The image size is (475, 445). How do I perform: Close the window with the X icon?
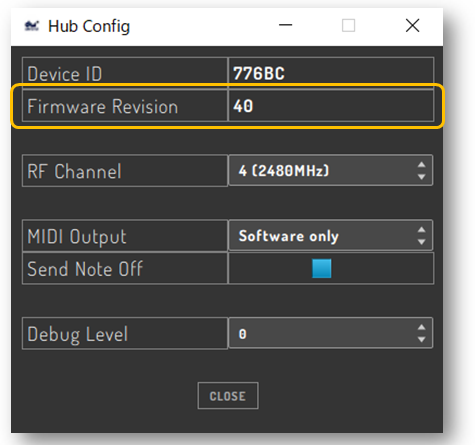point(412,25)
